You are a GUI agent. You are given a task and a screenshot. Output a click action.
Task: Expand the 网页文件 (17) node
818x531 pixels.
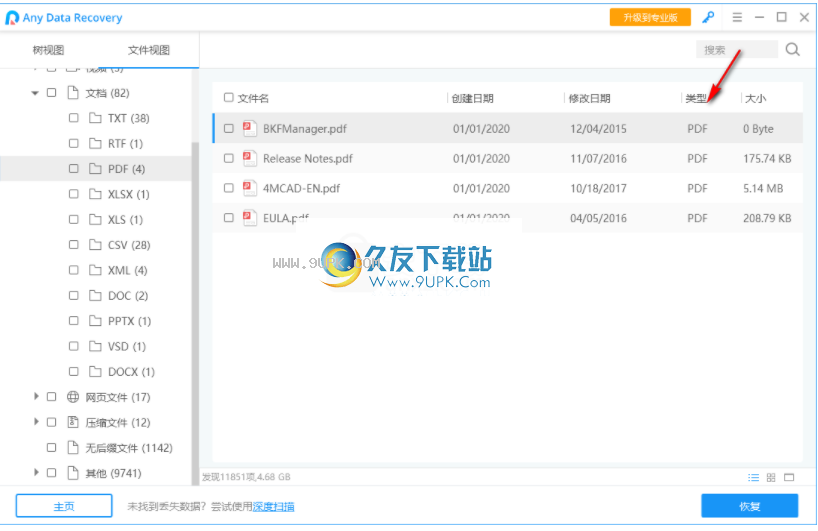point(36,396)
